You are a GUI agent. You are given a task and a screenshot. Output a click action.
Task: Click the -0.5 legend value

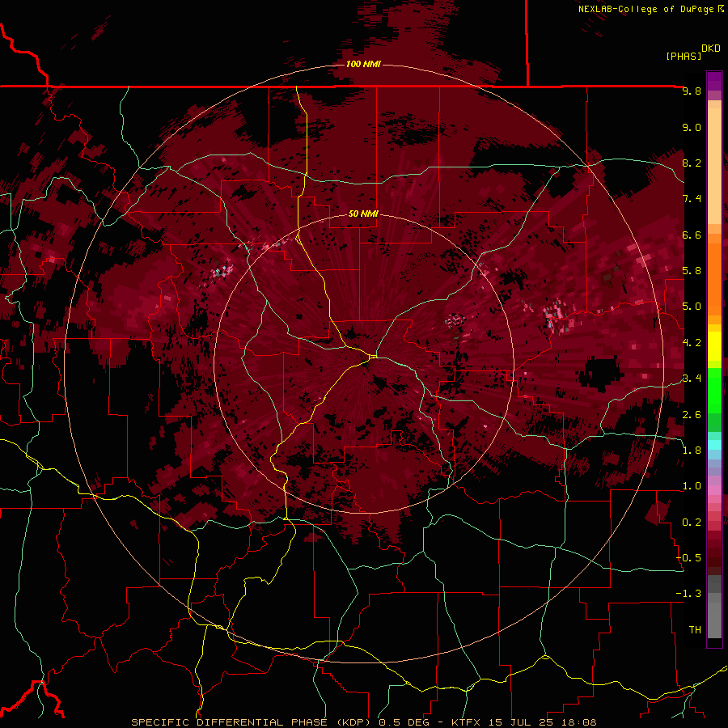[x=689, y=558]
